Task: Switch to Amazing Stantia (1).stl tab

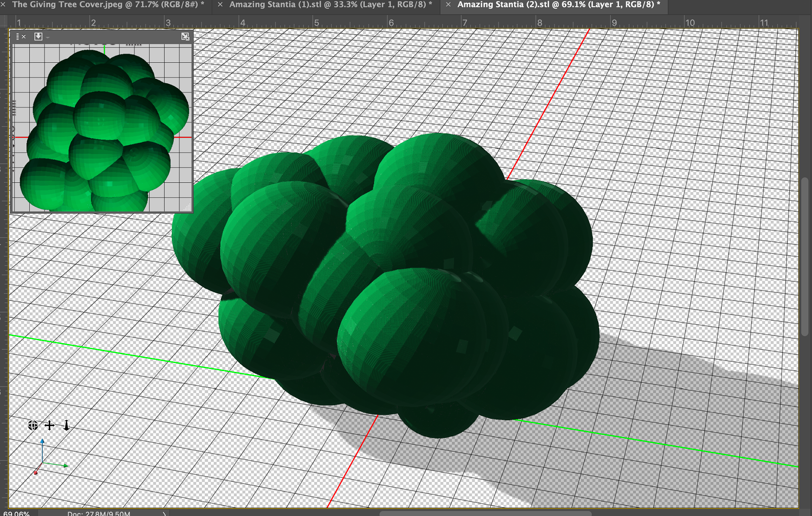Action: pyautogui.click(x=331, y=5)
